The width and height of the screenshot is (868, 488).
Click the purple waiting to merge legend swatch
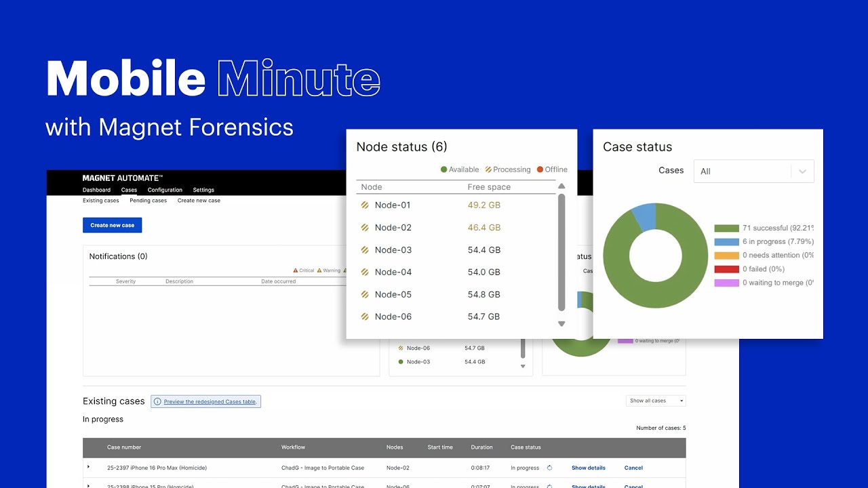726,283
